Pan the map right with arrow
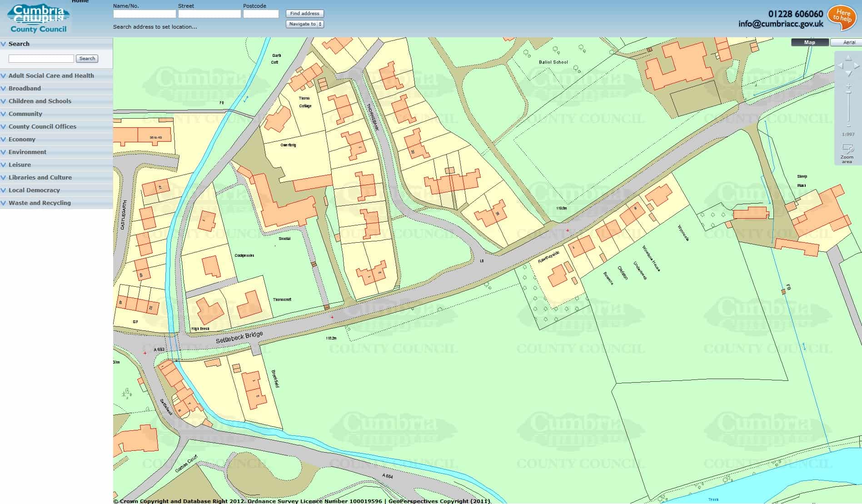 857,66
